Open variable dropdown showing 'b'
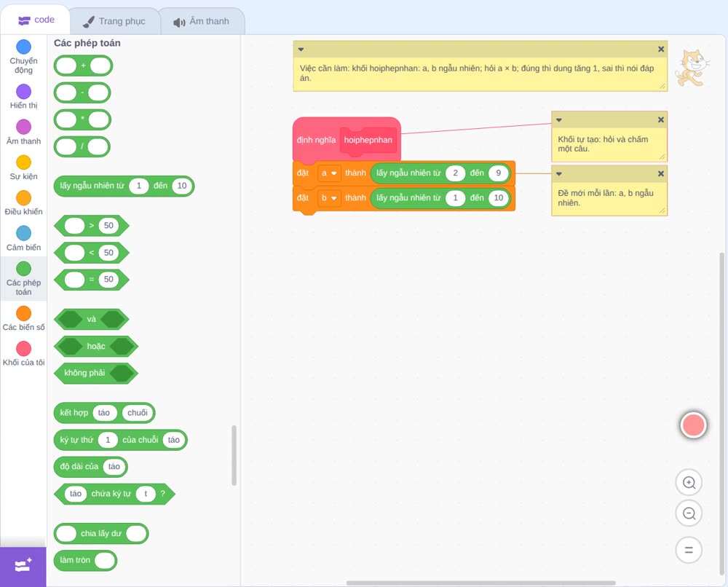 [329, 198]
